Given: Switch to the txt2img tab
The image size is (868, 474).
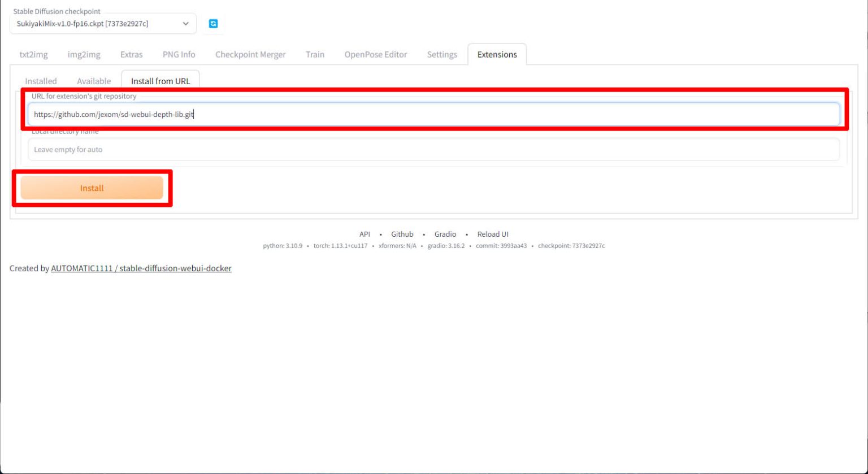Looking at the screenshot, I should click(x=33, y=55).
